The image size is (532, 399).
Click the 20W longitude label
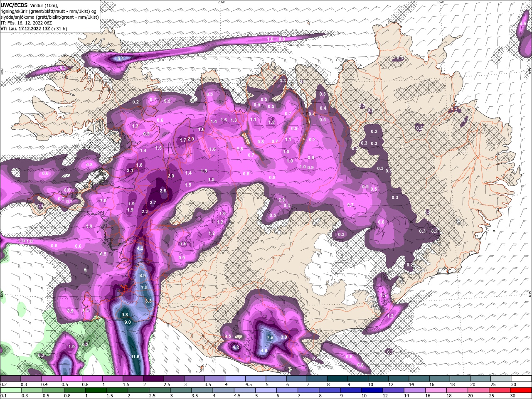click(221, 2)
